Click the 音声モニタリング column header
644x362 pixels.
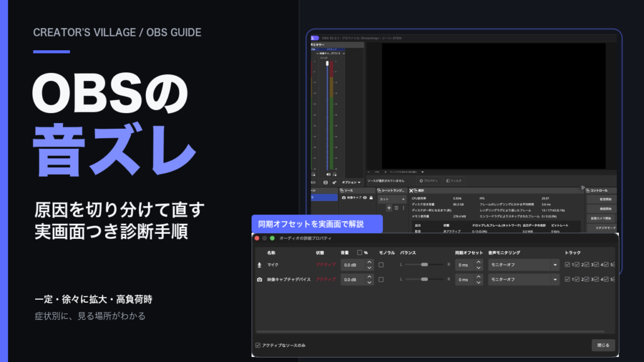(504, 253)
